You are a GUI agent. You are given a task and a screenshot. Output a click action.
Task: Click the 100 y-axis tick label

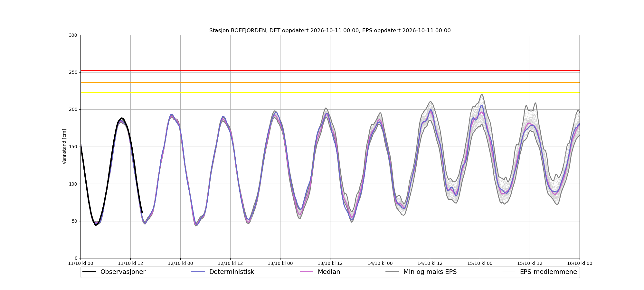tap(73, 184)
